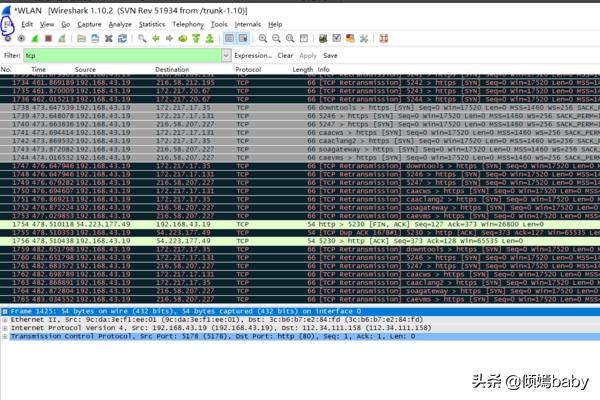Open the Analyze menu
This screenshot has width=600, height=400.
tap(120, 24)
